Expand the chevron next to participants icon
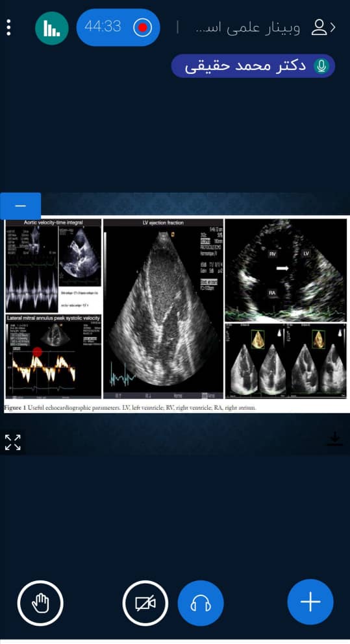This screenshot has height=644, width=350. point(333,27)
